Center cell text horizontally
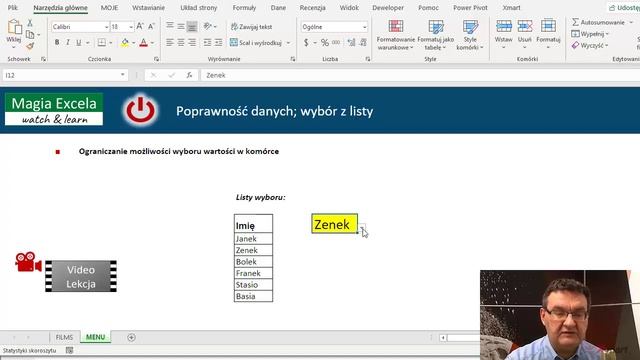The height and width of the screenshot is (360, 640). 181,42
